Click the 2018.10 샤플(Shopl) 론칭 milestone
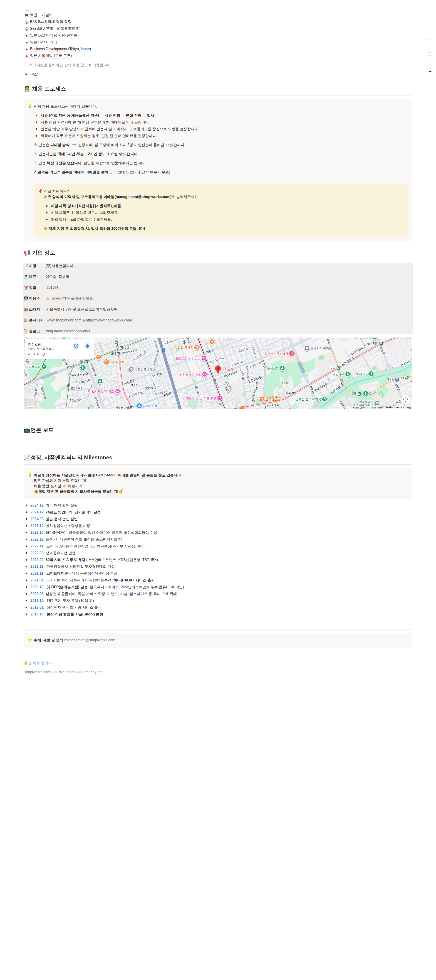Viewport: 436px width, 980px height. (x=67, y=614)
